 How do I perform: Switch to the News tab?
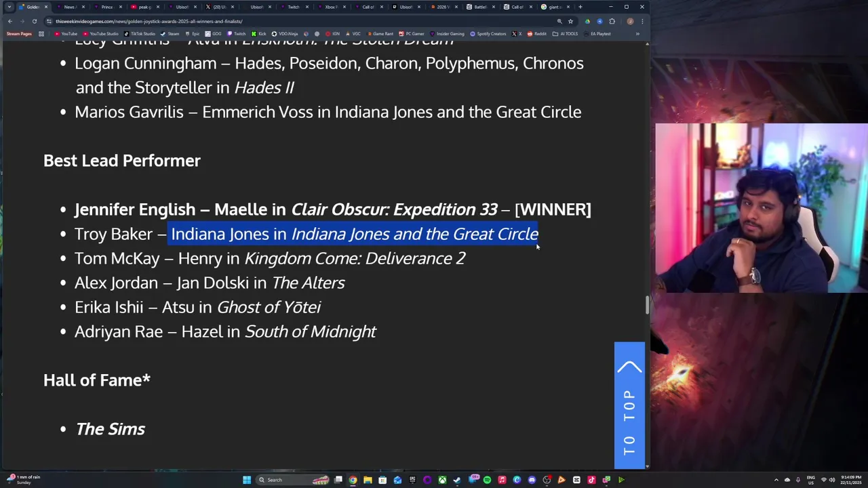[70, 7]
